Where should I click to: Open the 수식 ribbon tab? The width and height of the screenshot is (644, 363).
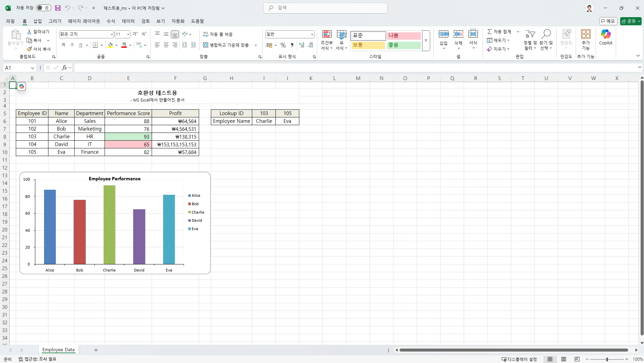point(111,21)
